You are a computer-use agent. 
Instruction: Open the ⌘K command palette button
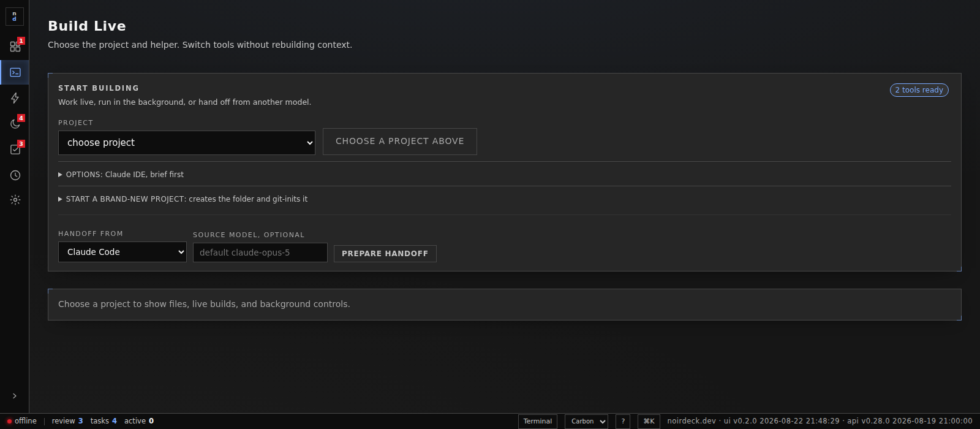649,422
